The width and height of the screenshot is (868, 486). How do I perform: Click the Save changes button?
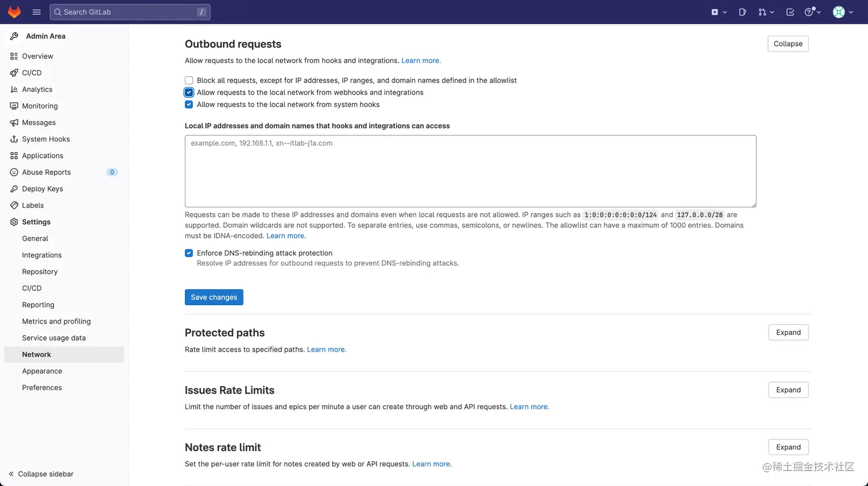click(x=214, y=297)
